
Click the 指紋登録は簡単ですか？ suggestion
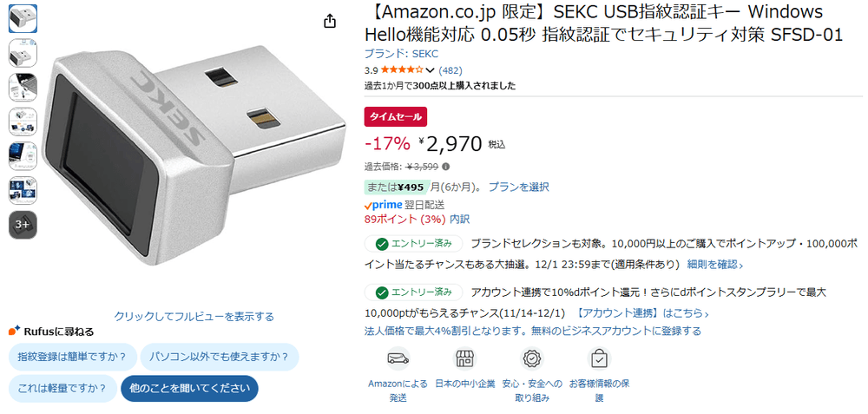(x=72, y=357)
